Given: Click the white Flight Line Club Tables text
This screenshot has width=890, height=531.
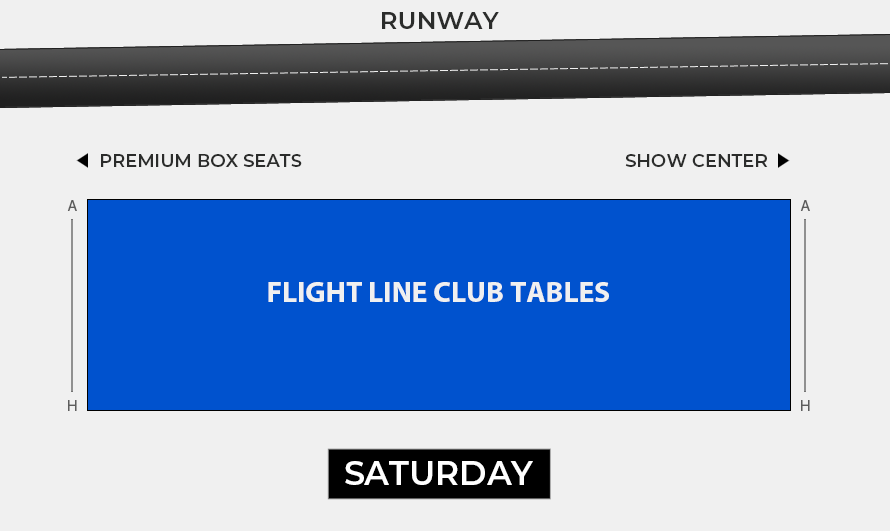Looking at the screenshot, I should [438, 292].
